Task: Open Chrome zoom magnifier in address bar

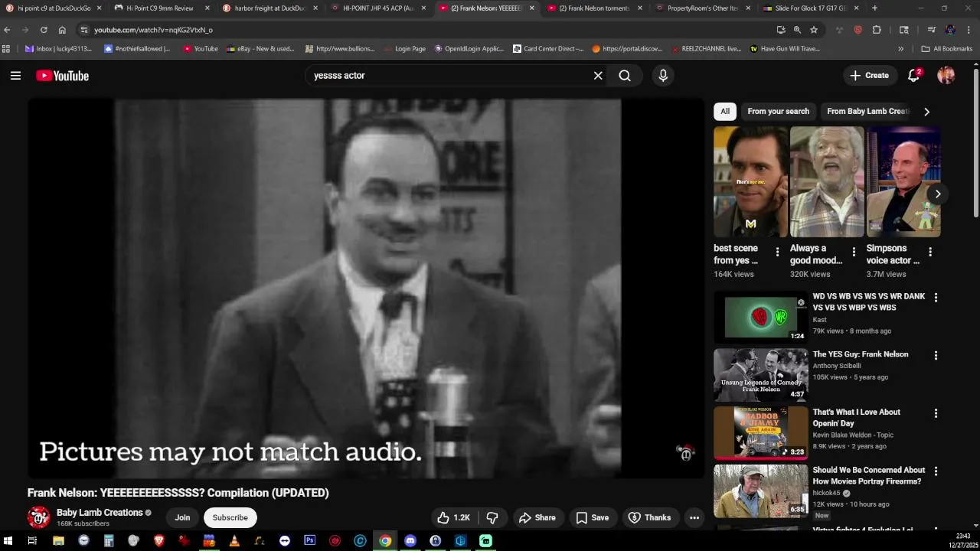Action: [x=797, y=30]
